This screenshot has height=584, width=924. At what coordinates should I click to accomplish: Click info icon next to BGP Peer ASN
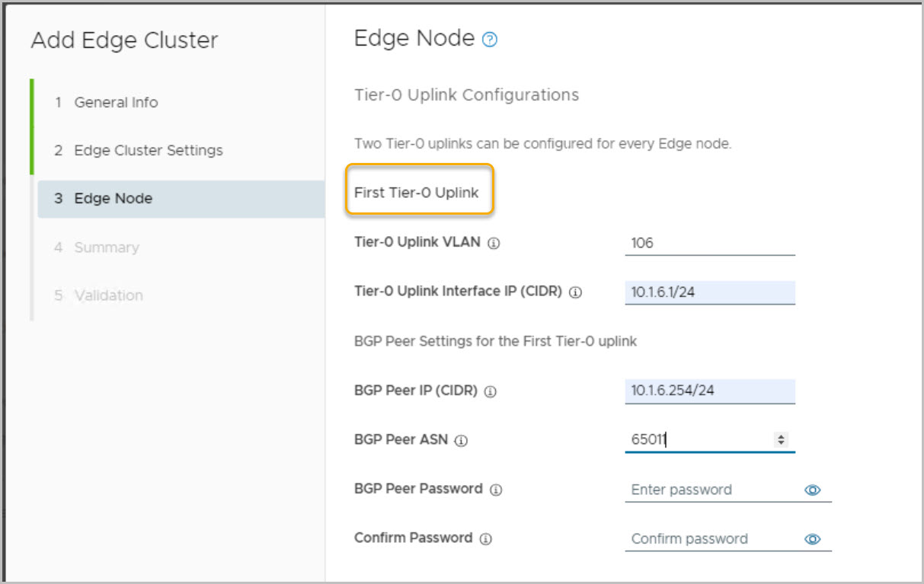click(461, 441)
